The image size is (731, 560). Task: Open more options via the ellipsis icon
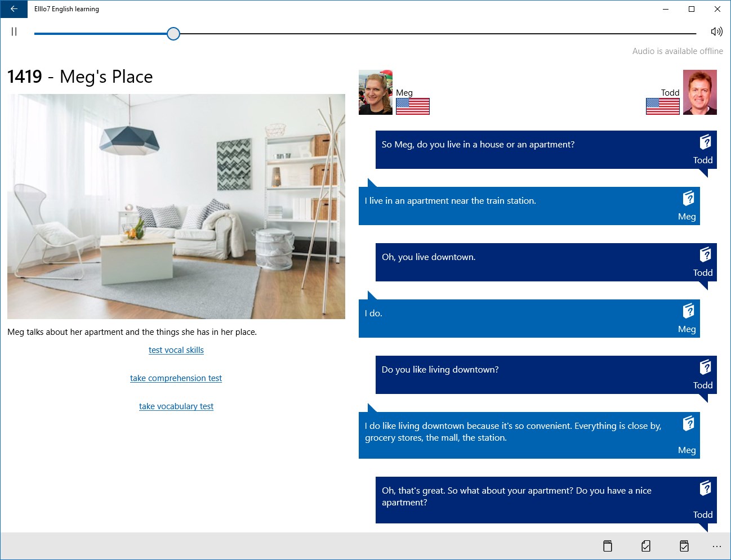pos(716,545)
